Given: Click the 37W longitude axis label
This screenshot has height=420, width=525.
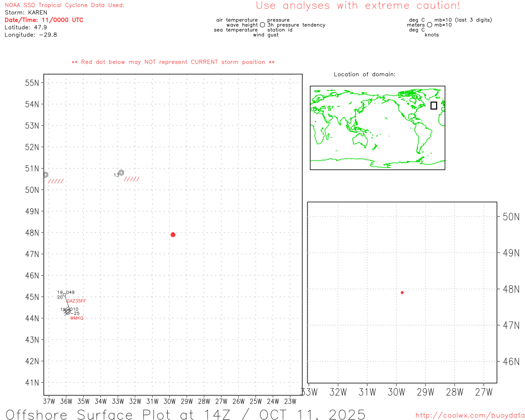Looking at the screenshot, I should (49, 401).
